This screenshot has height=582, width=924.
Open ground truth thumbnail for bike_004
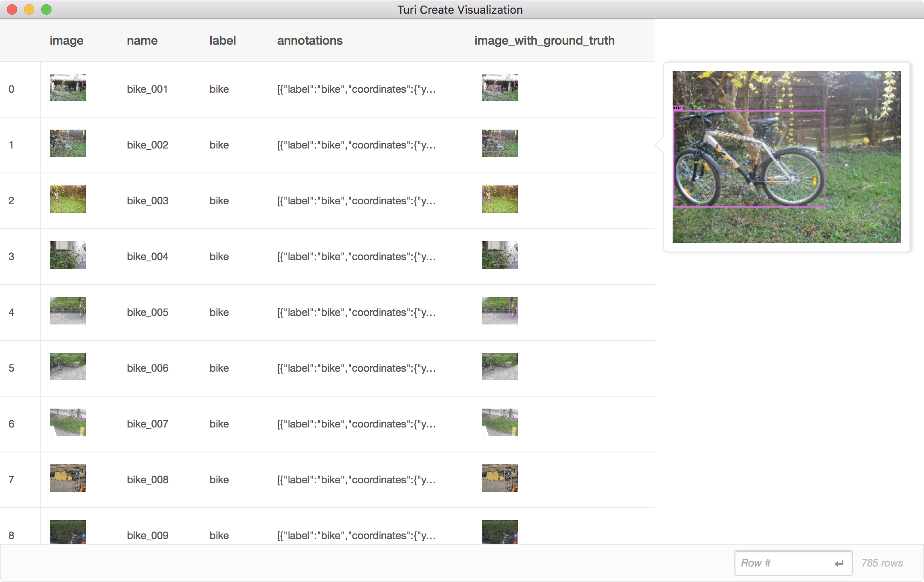point(499,255)
